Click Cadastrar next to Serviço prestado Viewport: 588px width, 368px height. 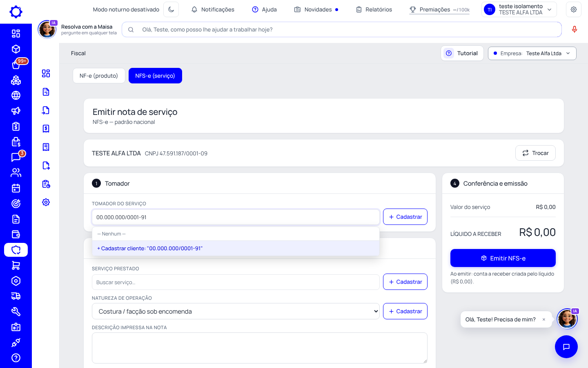pos(405,282)
